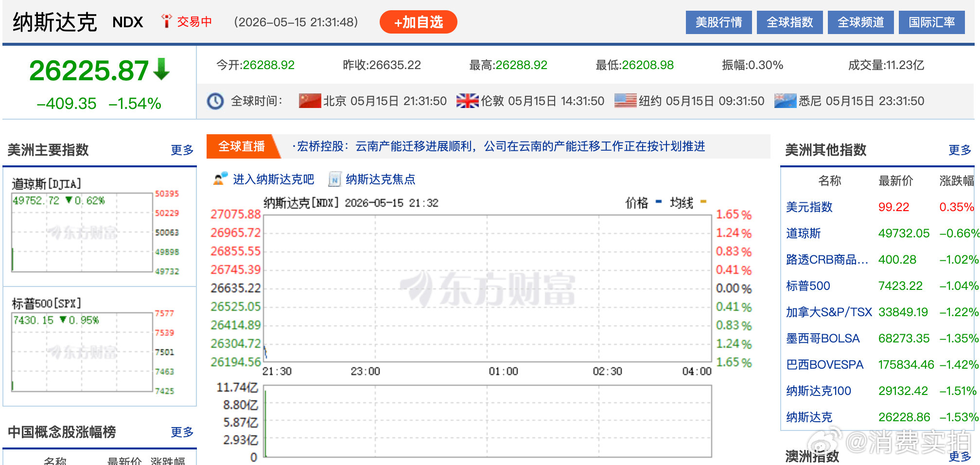The height and width of the screenshot is (465, 980).
Task: Open 美元指数 in other indices list
Action: click(809, 207)
